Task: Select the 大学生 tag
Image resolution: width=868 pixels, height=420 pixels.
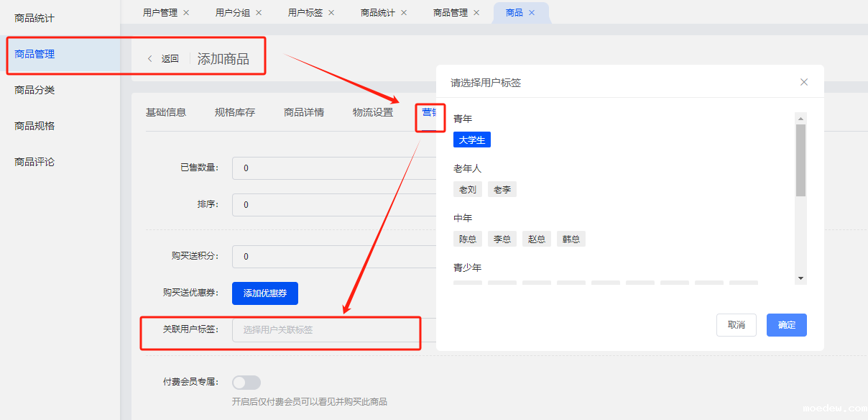Action: pyautogui.click(x=472, y=140)
